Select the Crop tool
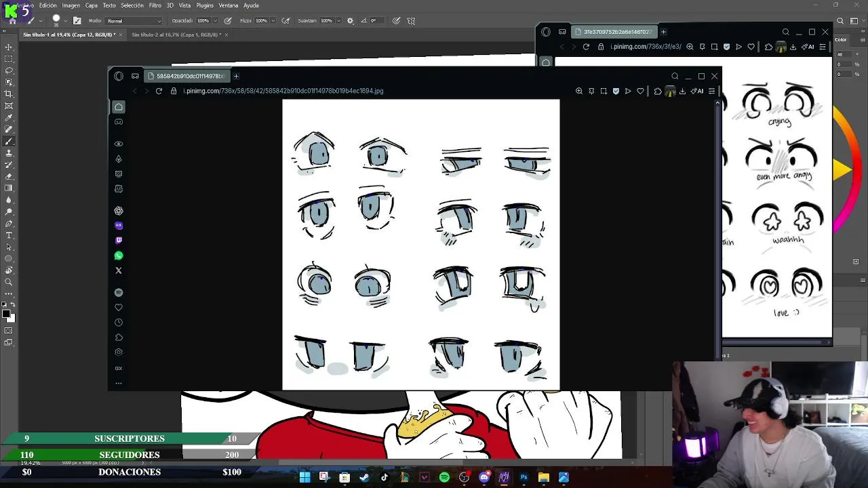This screenshot has height=488, width=868. point(9,94)
